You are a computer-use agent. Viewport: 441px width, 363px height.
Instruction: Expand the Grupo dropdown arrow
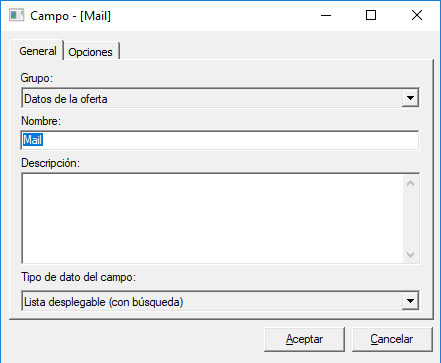point(410,98)
